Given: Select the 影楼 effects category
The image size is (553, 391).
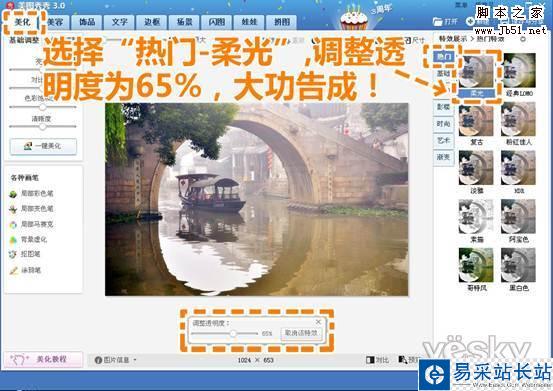Looking at the screenshot, I should tap(443, 107).
